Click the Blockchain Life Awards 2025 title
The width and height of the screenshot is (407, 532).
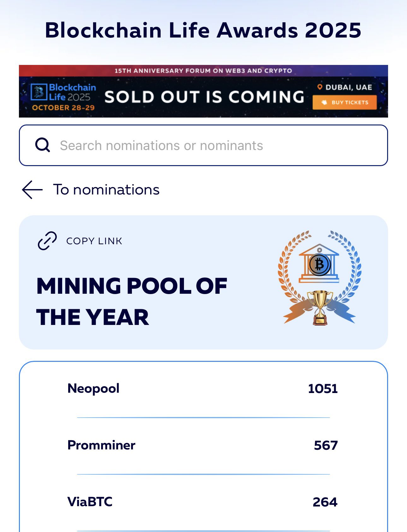pos(203,30)
